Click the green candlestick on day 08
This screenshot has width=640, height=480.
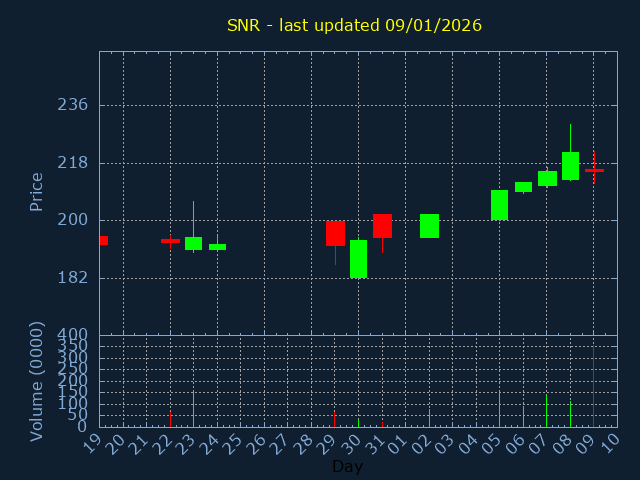point(570,166)
